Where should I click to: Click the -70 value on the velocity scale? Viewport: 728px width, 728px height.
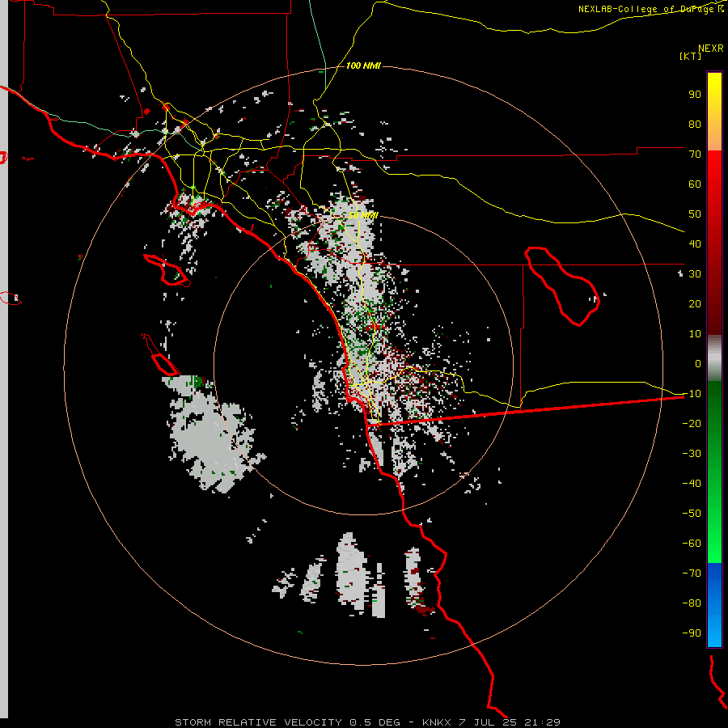point(692,573)
